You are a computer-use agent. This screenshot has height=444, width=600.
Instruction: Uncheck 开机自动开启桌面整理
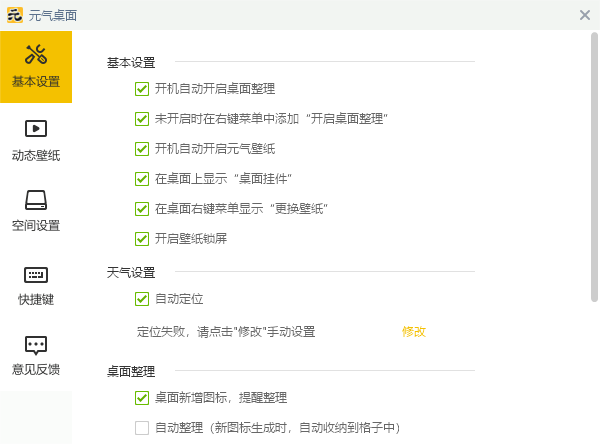(x=142, y=89)
